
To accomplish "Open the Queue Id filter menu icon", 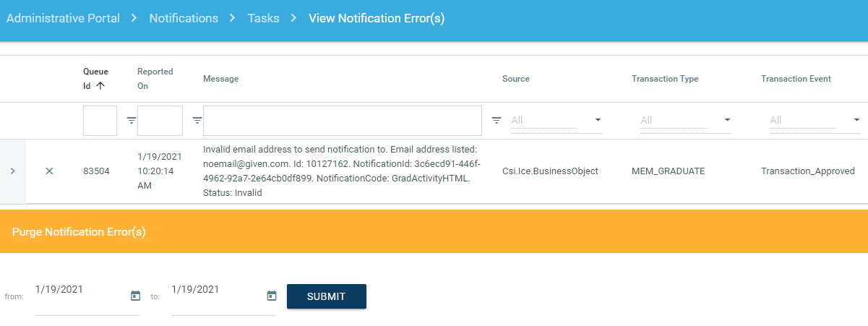I will [132, 121].
